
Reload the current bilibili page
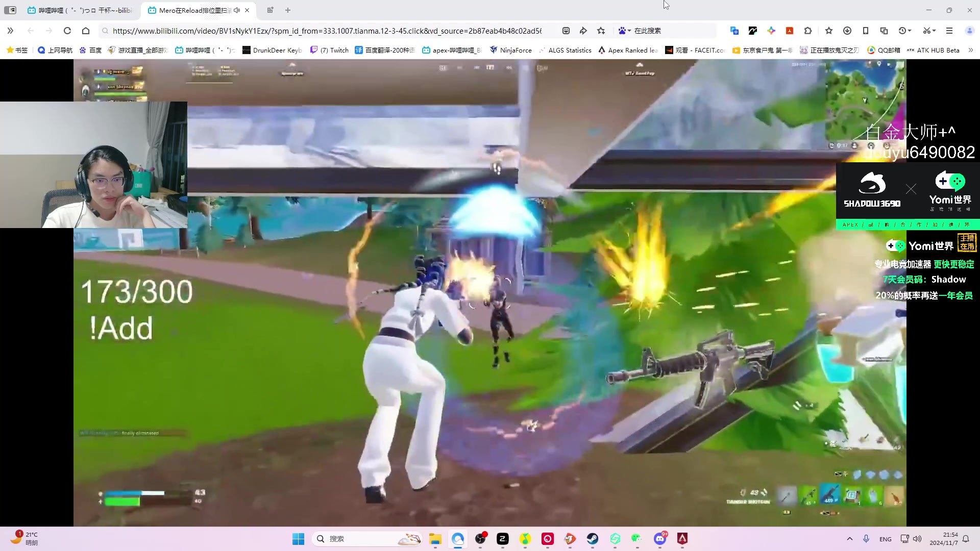(67, 31)
